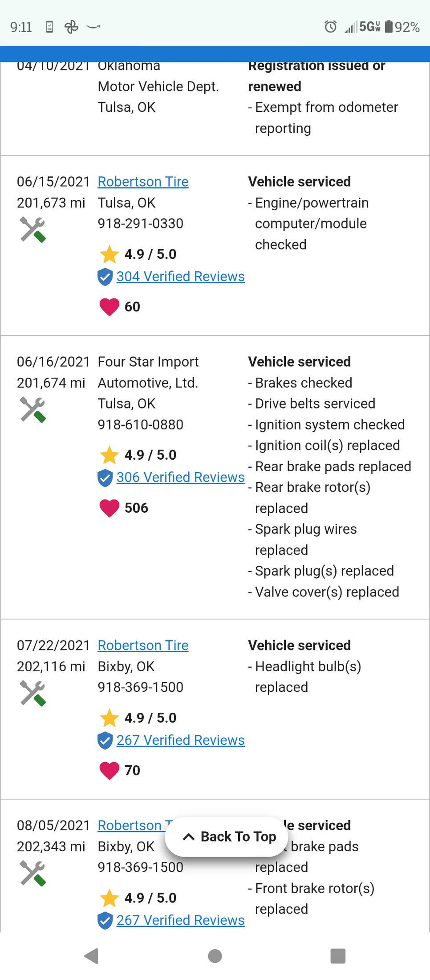Open recent apps with square button
Screen dimensions: 430x980
[338, 956]
